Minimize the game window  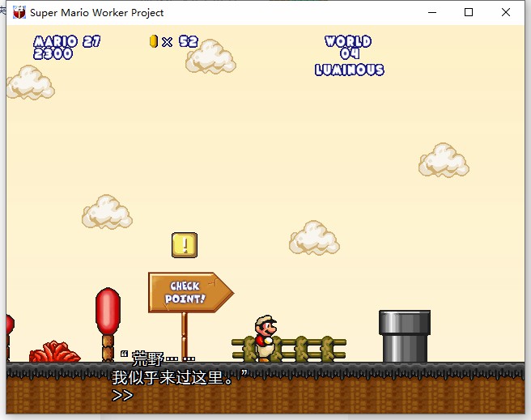click(432, 12)
